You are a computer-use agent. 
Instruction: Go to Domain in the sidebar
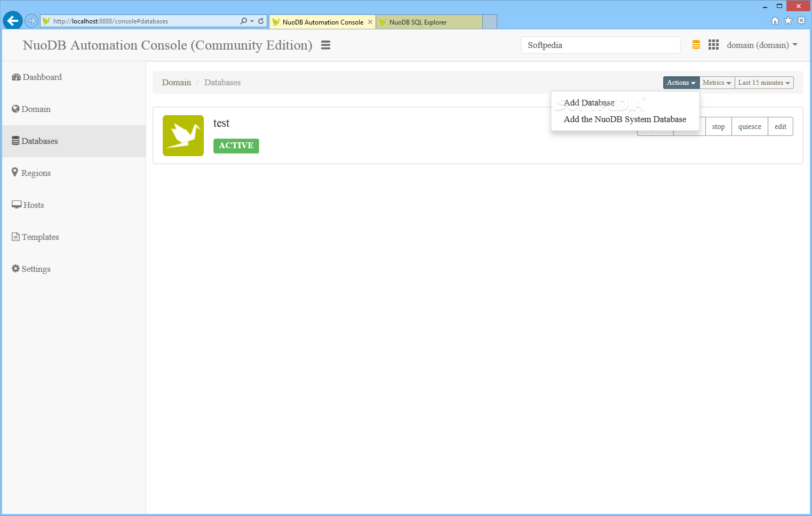31,109
